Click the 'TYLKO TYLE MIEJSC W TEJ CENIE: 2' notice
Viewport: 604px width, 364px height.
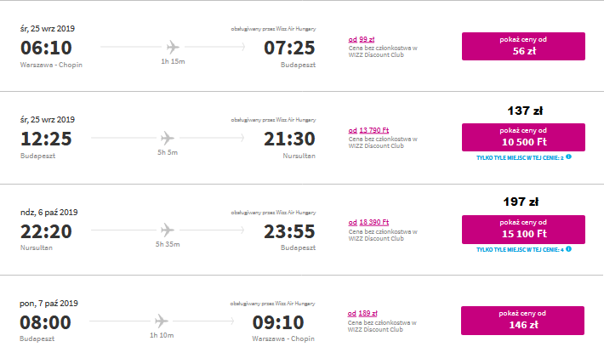[x=520, y=158]
